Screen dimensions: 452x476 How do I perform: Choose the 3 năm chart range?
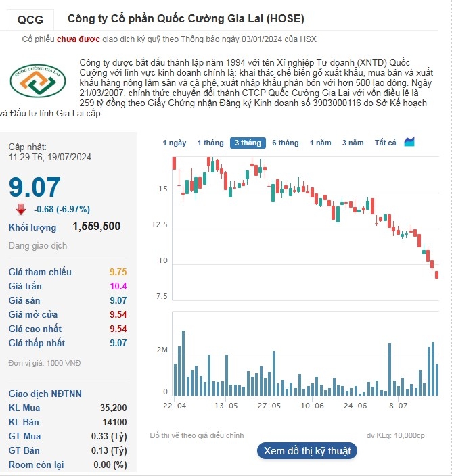tap(353, 143)
